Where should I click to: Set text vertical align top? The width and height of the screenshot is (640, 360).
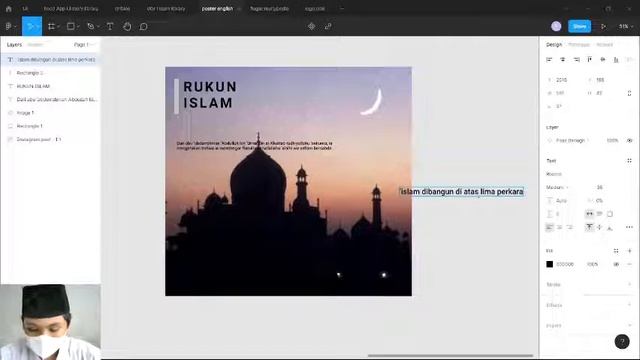589,227
